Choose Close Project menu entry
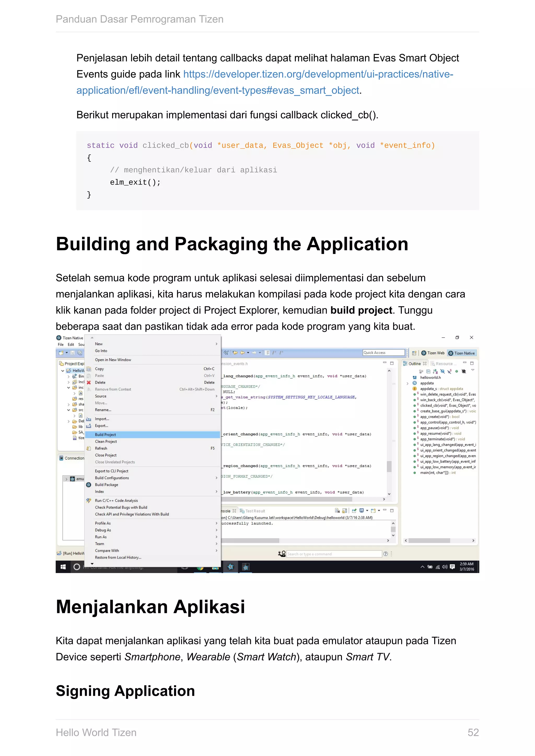 click(x=153, y=455)
